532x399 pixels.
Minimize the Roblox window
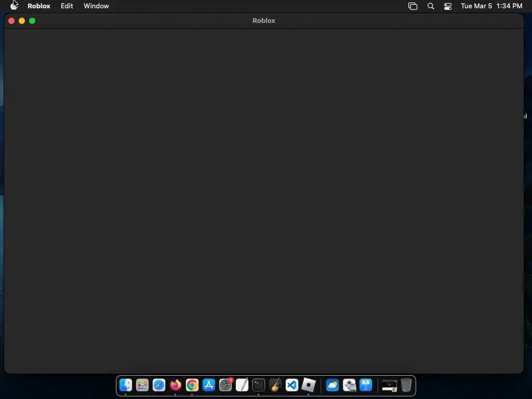22,21
